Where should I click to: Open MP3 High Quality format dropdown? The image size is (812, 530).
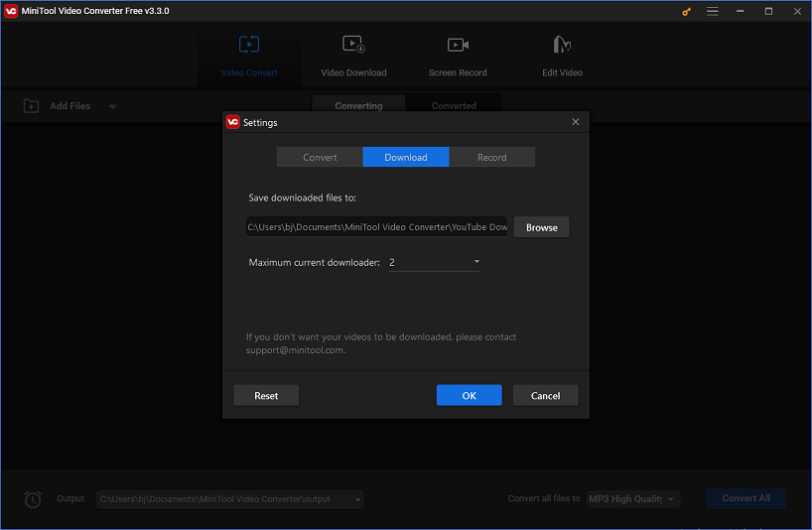[633, 499]
